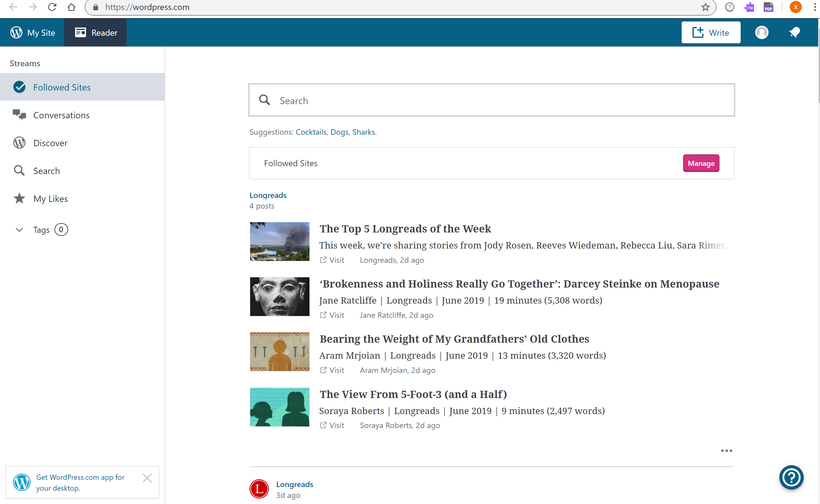Click the Write button
Viewport: 820px width, 504px height.
[711, 32]
